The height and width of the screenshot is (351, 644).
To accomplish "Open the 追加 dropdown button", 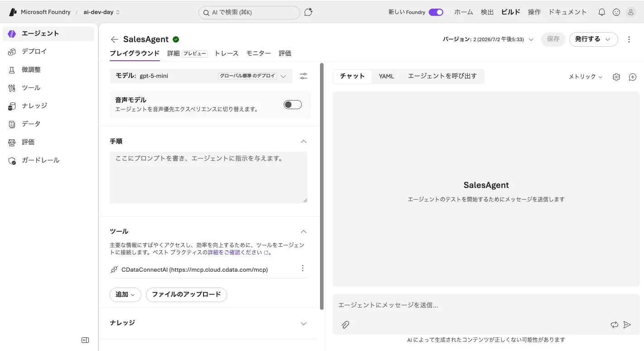I will [126, 294].
